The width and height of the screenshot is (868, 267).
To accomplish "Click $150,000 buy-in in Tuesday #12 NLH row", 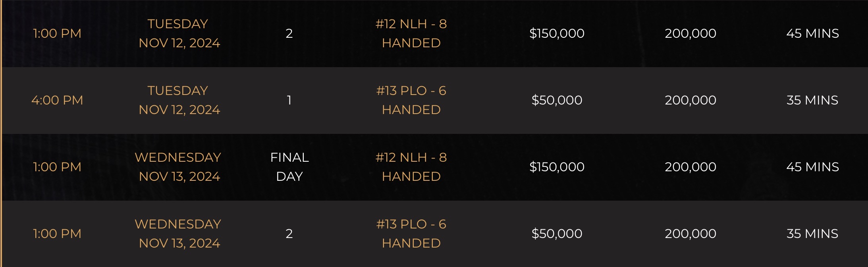I will tap(557, 33).
